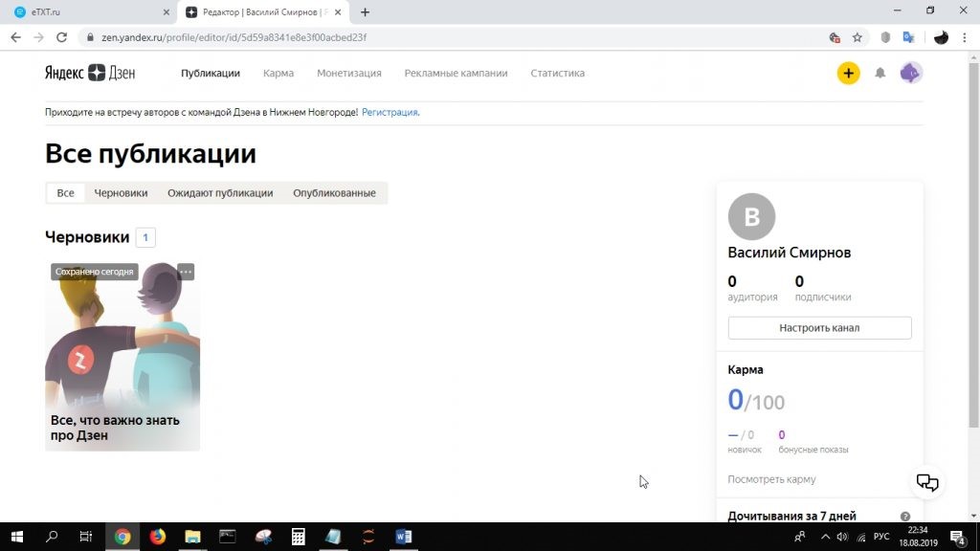Open Статистика section
This screenshot has height=551, width=980.
(x=558, y=73)
